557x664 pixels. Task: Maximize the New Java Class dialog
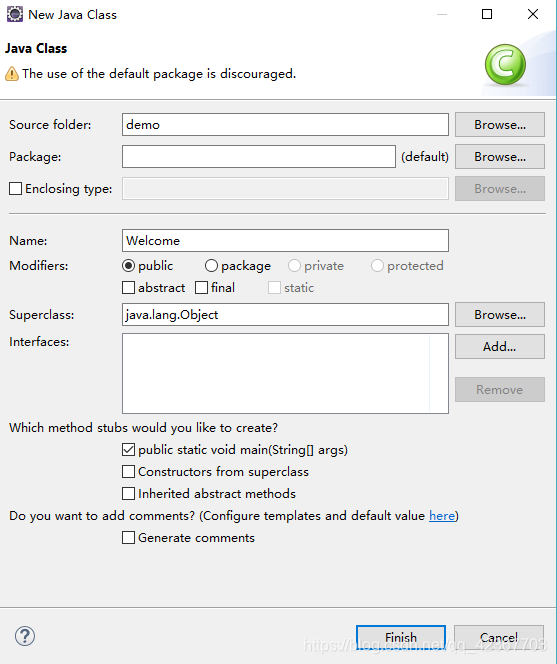(x=487, y=14)
